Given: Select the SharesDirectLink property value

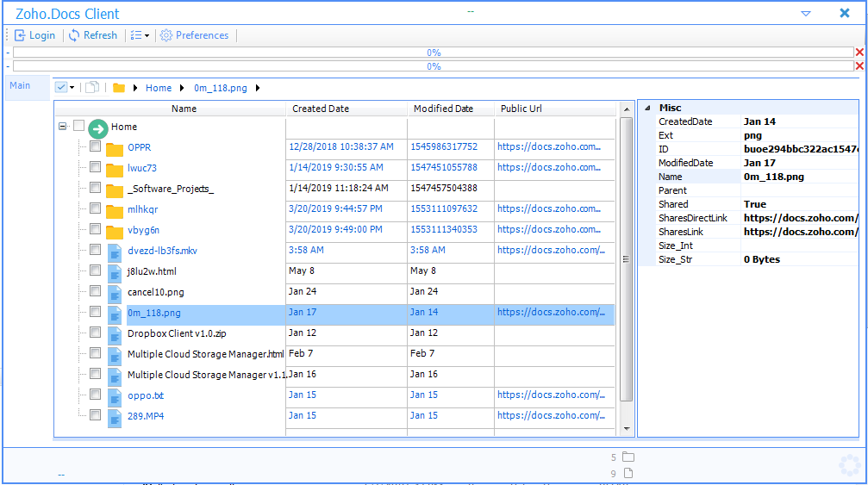Looking at the screenshot, I should [x=801, y=218].
